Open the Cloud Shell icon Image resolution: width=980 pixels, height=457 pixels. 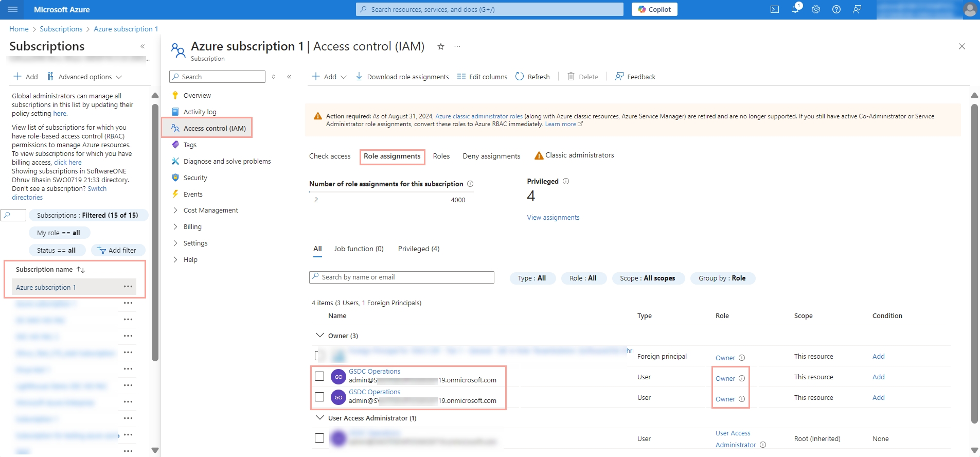774,9
